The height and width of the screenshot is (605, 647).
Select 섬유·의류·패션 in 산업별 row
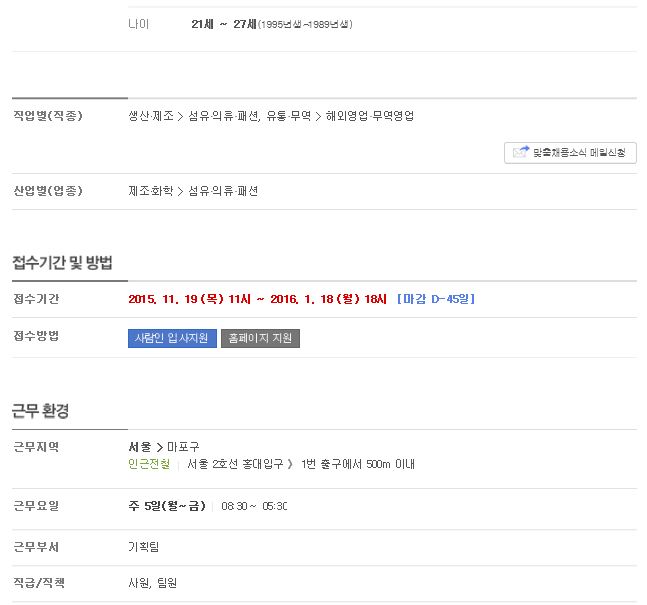[223, 191]
